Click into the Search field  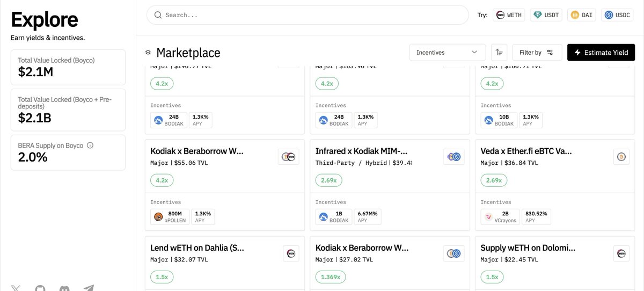click(308, 15)
